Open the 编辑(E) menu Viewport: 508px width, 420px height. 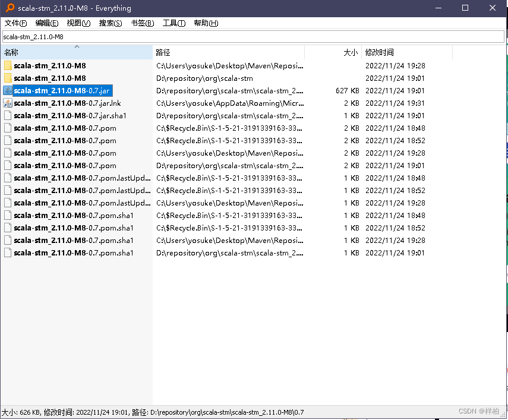pos(47,23)
